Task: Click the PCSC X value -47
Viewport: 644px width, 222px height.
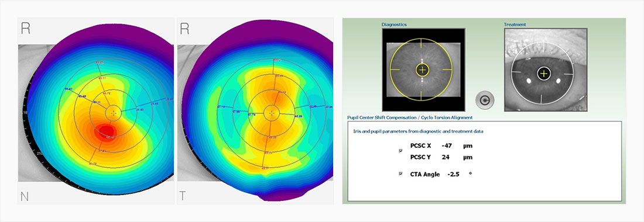Action: click(447, 145)
